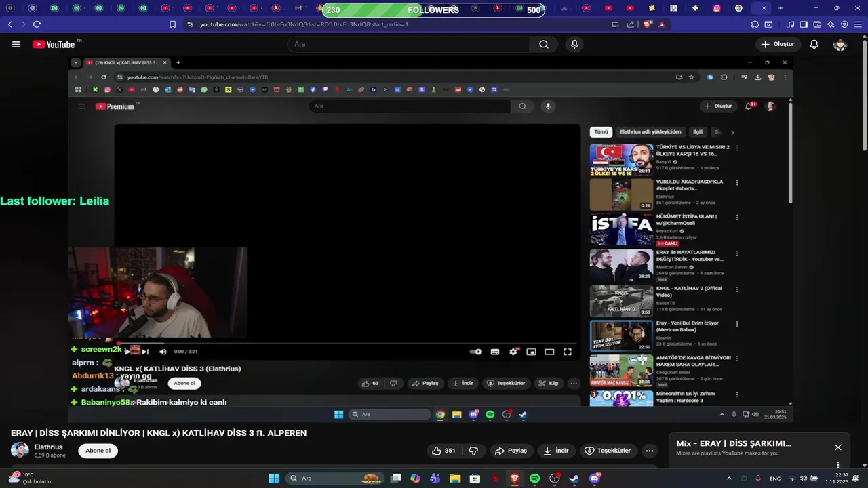The width and height of the screenshot is (868, 488).
Task: Open Steam from the taskbar
Action: 574,479
